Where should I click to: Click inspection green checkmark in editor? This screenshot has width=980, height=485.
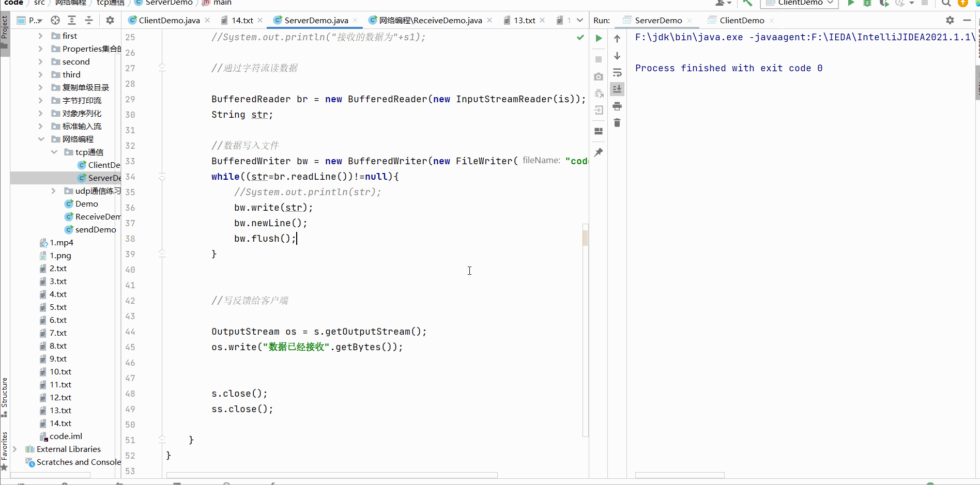(580, 37)
